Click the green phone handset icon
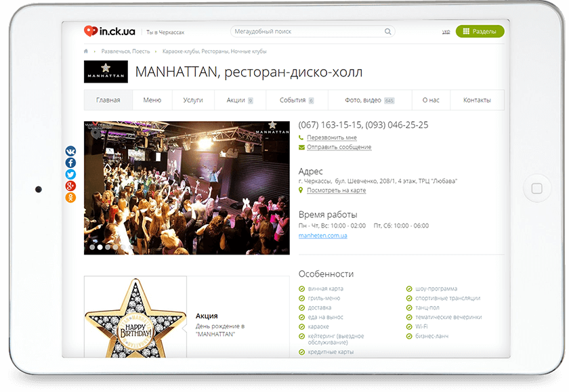Viewport: 569px width, 392px height. coord(301,137)
